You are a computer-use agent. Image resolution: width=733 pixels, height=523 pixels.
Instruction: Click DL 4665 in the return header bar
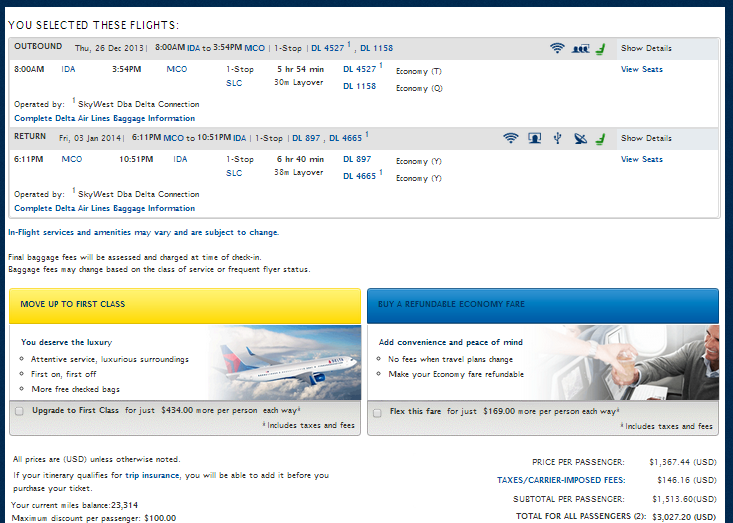[x=345, y=138]
